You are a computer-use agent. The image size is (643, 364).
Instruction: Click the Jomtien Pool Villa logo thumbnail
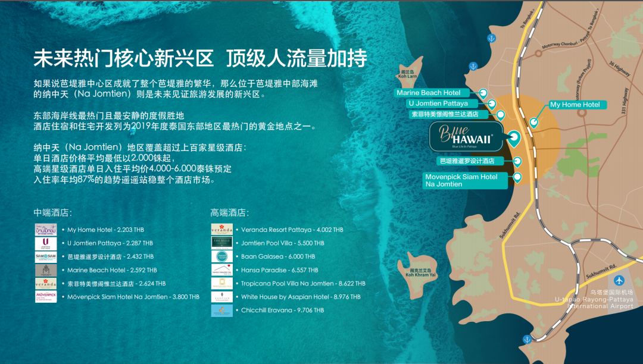coord(222,243)
